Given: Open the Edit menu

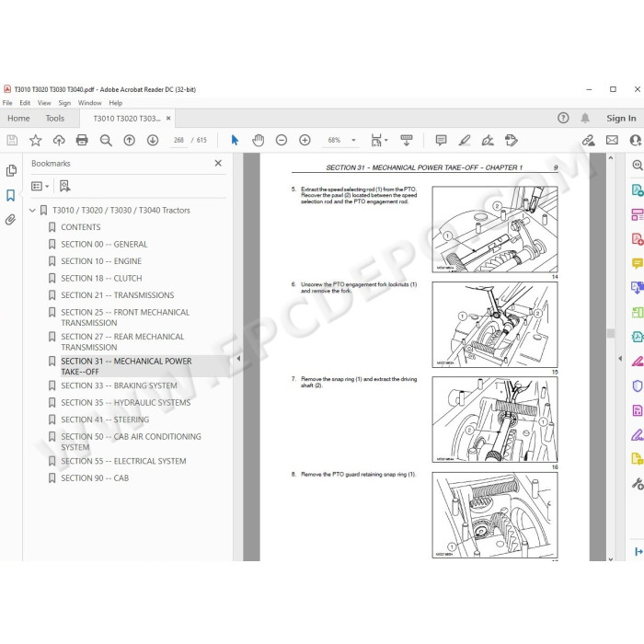Looking at the screenshot, I should (x=25, y=103).
